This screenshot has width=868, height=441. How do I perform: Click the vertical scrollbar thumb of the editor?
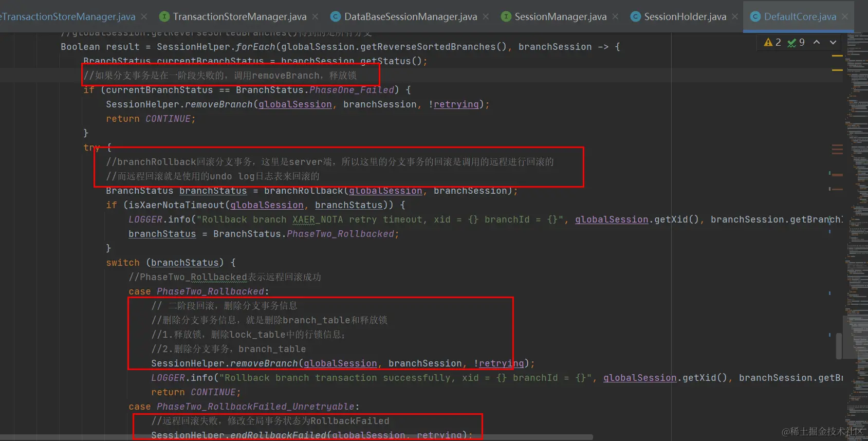[x=839, y=346]
